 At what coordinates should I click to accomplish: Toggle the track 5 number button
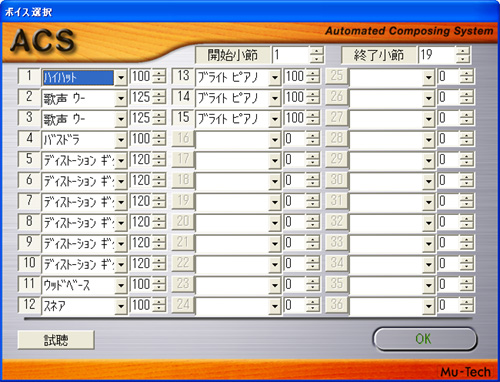coord(29,159)
